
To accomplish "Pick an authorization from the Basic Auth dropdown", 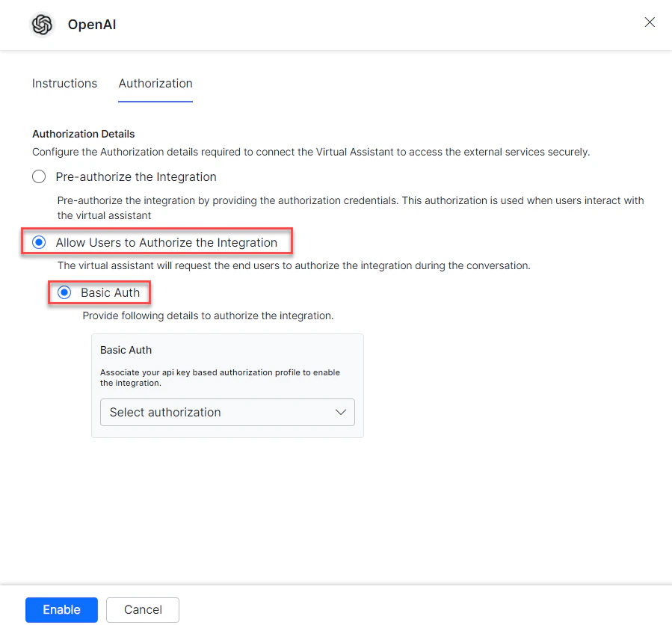I will click(x=227, y=412).
